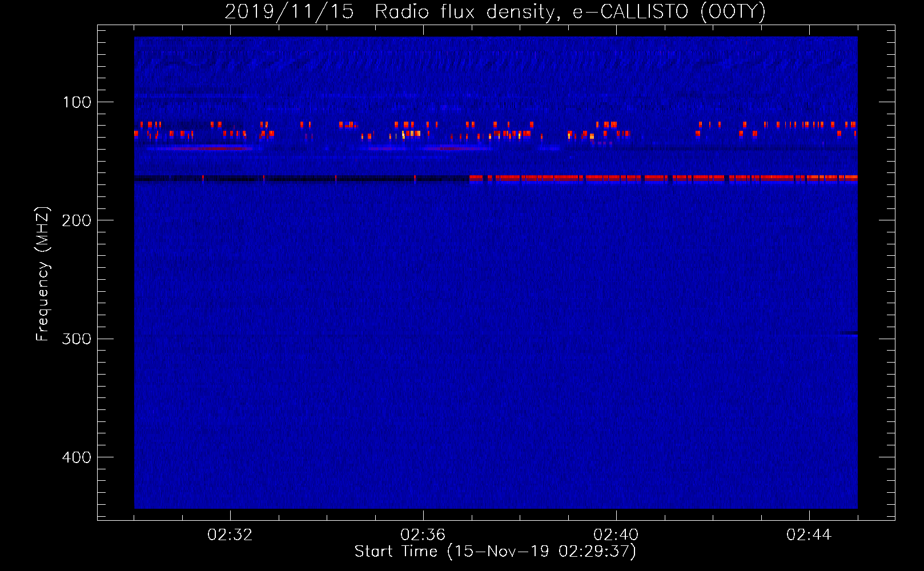Click the 400 frequency tick label
The width and height of the screenshot is (924, 571).
(77, 457)
